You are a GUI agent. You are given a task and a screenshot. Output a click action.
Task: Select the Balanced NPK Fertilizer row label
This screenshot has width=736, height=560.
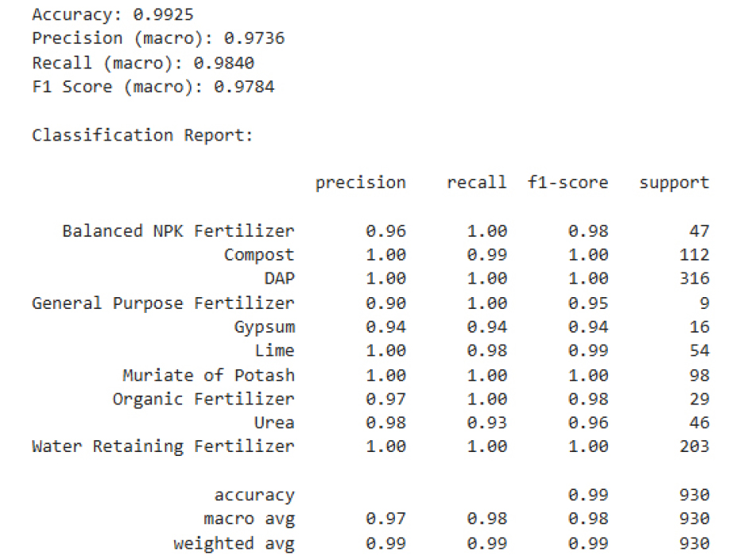[178, 231]
